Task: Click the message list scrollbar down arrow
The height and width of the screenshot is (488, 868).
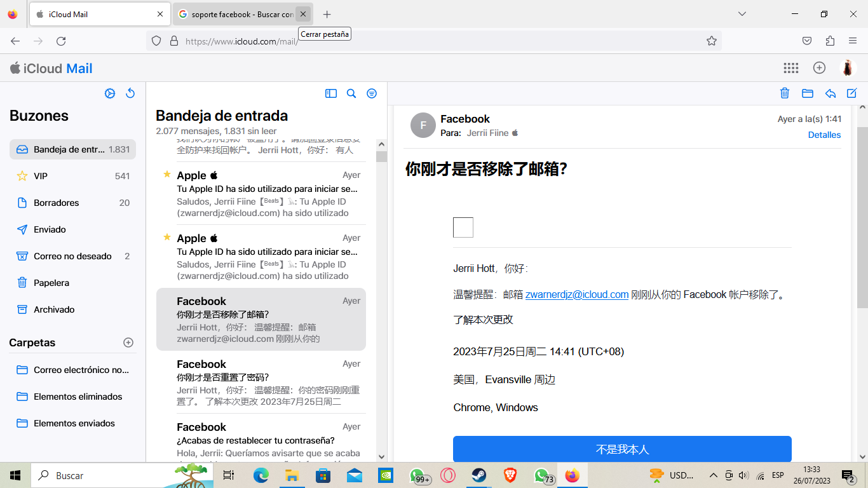Action: click(381, 456)
